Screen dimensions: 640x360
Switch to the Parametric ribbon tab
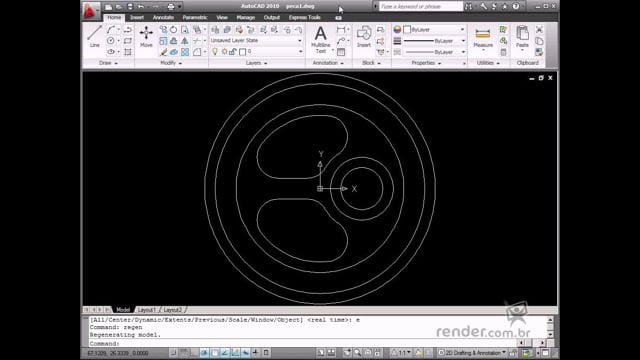[x=195, y=18]
